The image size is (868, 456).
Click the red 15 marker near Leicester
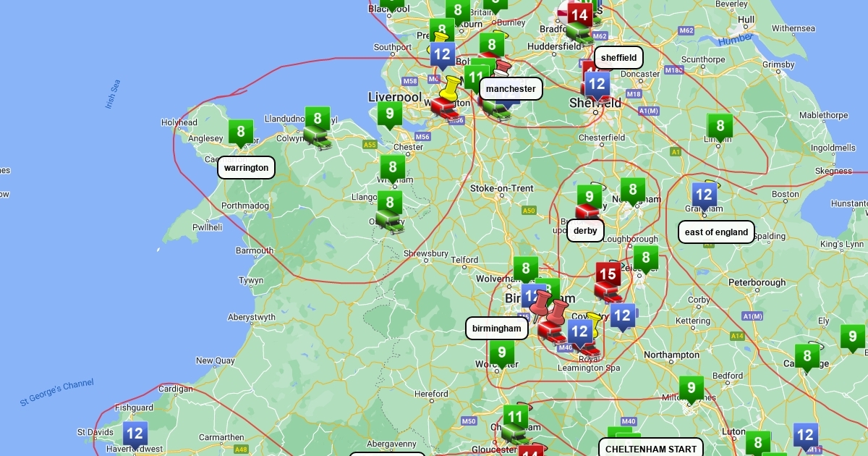(608, 275)
